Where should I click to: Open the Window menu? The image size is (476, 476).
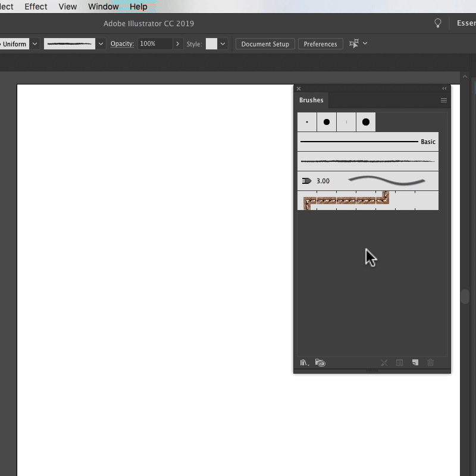point(103,7)
